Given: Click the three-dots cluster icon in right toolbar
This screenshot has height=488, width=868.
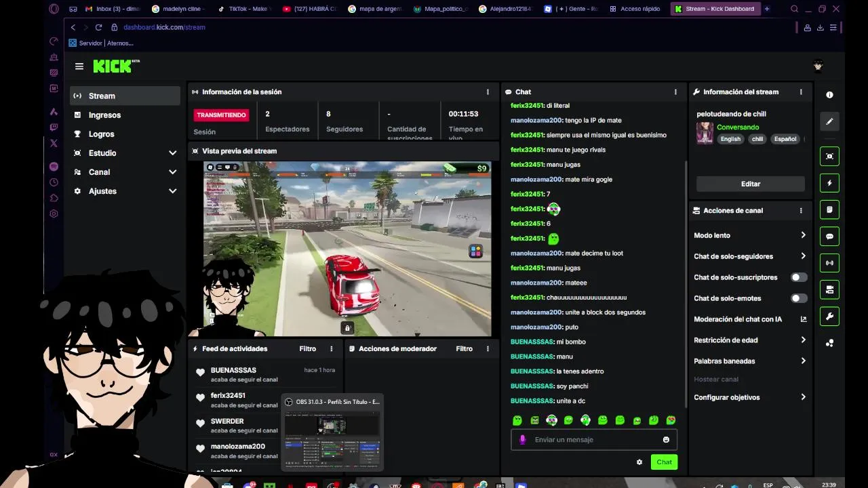Looking at the screenshot, I should (829, 343).
